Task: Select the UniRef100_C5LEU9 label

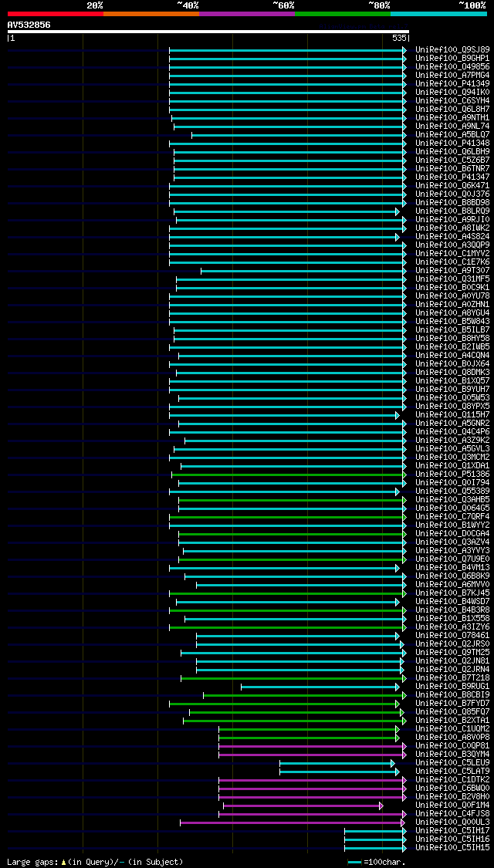Action: point(452,763)
